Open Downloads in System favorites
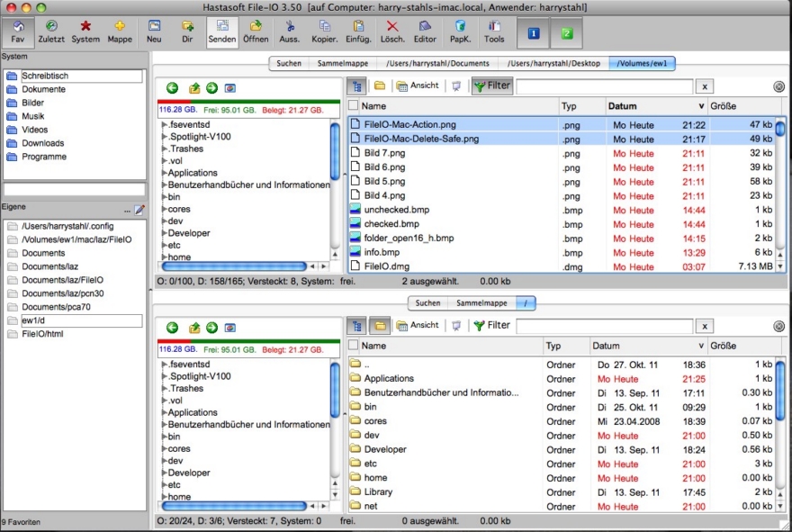Image resolution: width=792 pixels, height=532 pixels. point(42,143)
